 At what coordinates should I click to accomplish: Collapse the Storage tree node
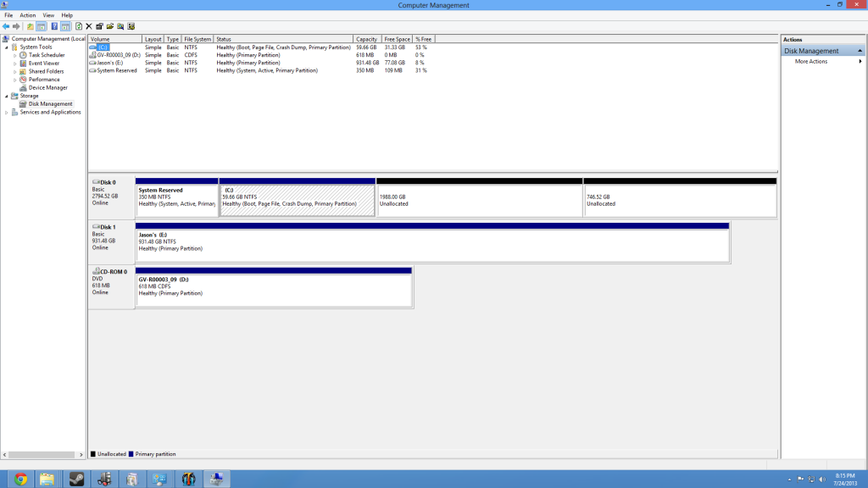(x=7, y=96)
